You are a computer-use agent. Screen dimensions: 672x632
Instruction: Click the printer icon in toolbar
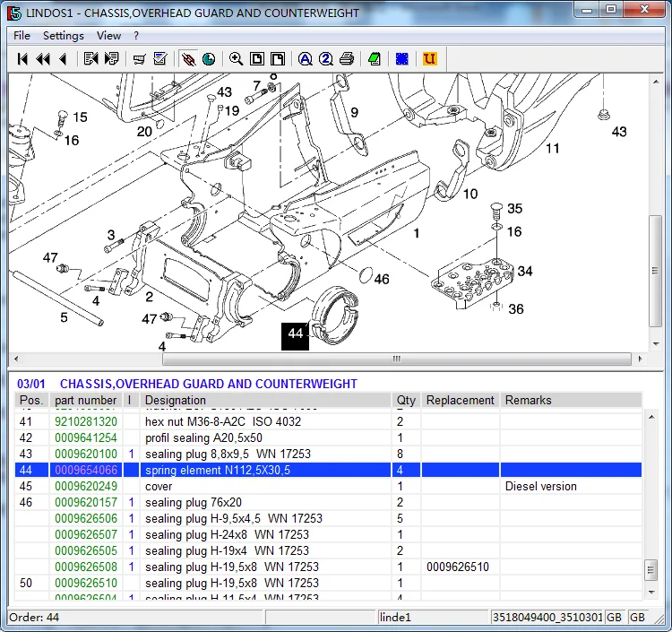click(347, 59)
